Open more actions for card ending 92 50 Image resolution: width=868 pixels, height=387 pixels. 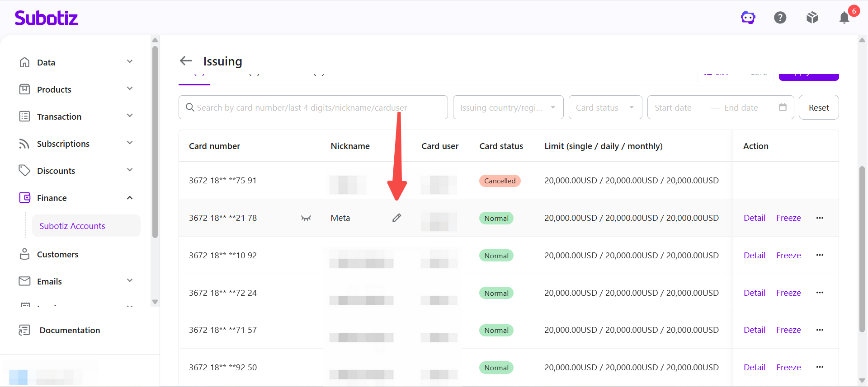820,367
